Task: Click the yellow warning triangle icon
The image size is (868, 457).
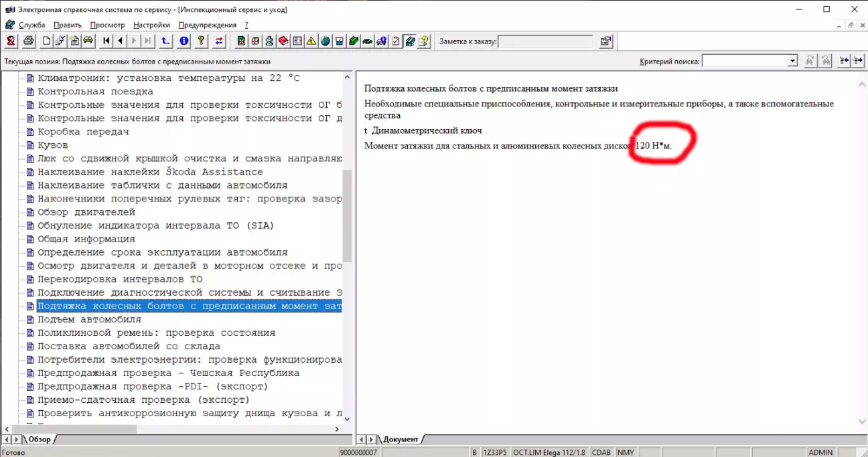Action: coord(311,41)
